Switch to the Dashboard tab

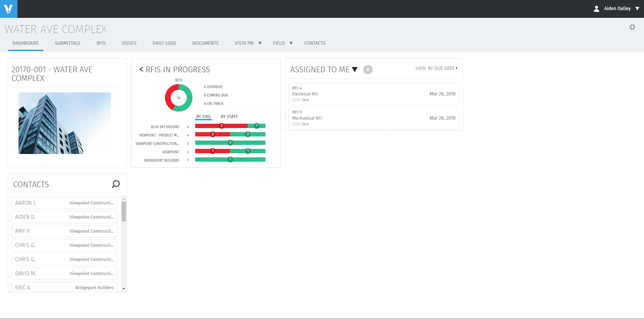coord(25,43)
